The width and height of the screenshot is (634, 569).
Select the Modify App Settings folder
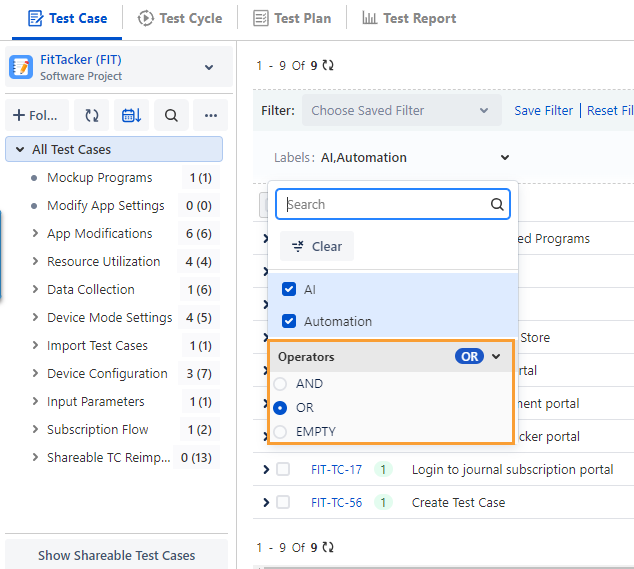coord(106,205)
